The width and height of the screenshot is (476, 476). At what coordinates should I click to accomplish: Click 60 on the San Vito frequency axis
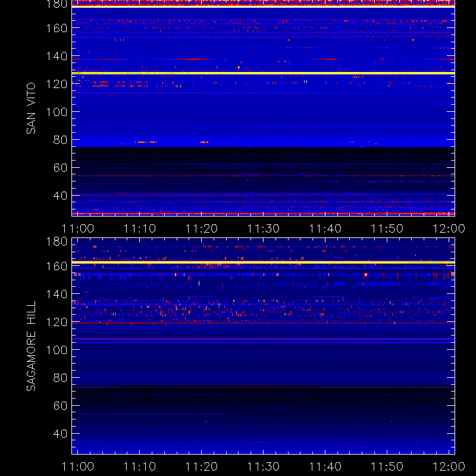(60, 168)
